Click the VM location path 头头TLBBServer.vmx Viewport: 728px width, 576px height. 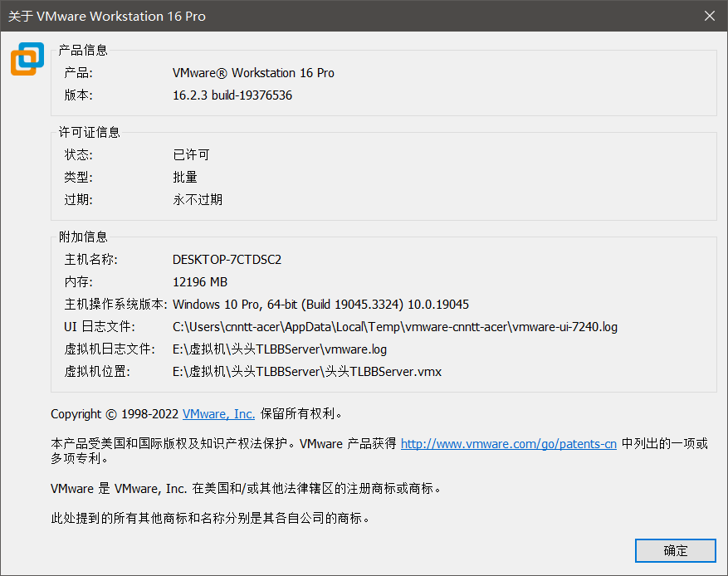[307, 372]
